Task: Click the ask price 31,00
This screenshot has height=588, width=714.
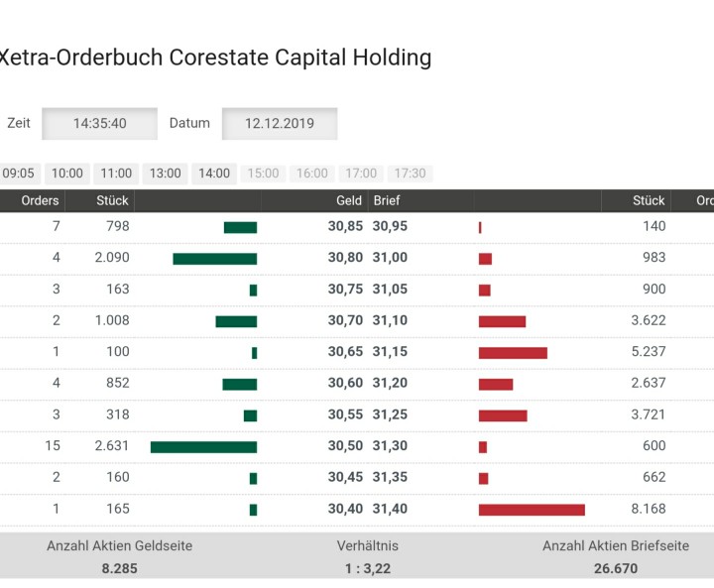Action: coord(390,258)
